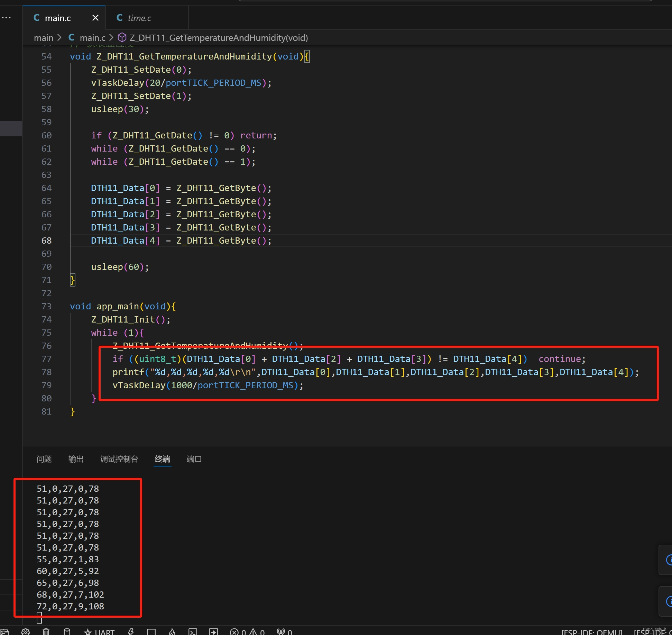The height and width of the screenshot is (635, 672).
Task: Click the flash device lightning icon
Action: [131, 632]
